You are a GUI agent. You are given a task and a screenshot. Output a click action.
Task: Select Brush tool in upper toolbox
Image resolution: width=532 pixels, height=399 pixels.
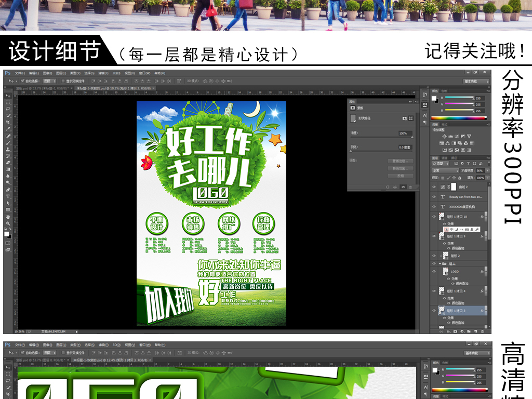pos(8,142)
